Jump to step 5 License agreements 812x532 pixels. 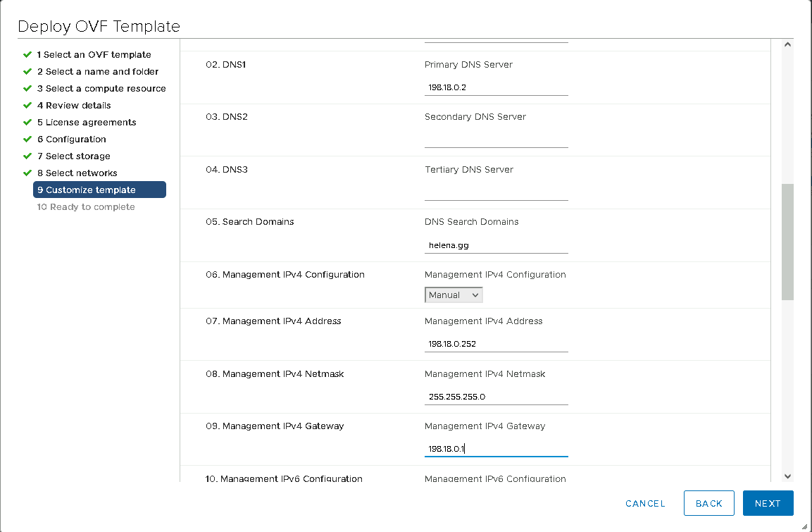(86, 122)
